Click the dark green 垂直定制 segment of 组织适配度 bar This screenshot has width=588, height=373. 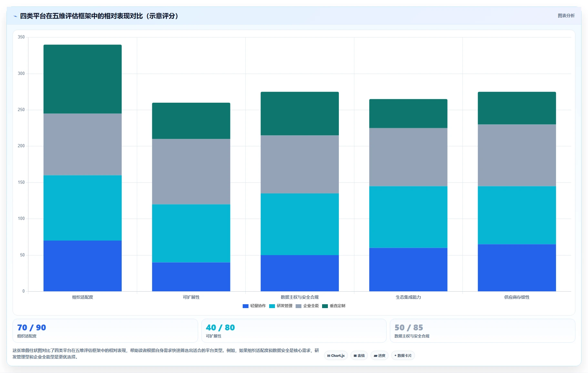[x=83, y=79]
